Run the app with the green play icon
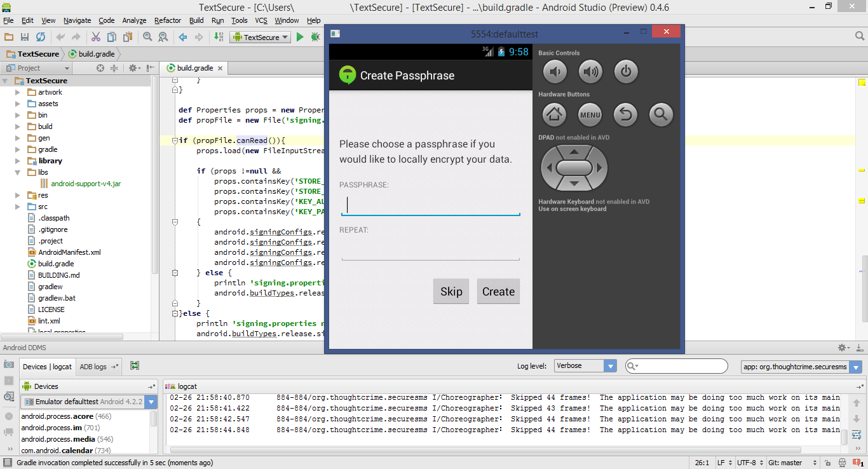The image size is (868, 469). tap(300, 37)
